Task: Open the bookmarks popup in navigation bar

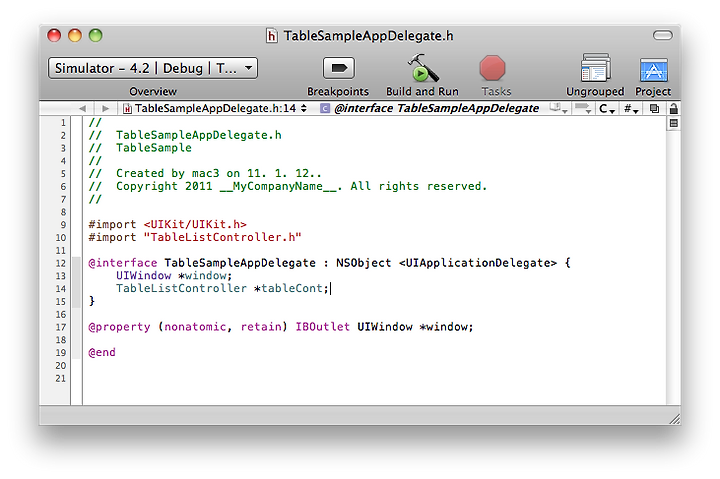Action: [x=559, y=108]
